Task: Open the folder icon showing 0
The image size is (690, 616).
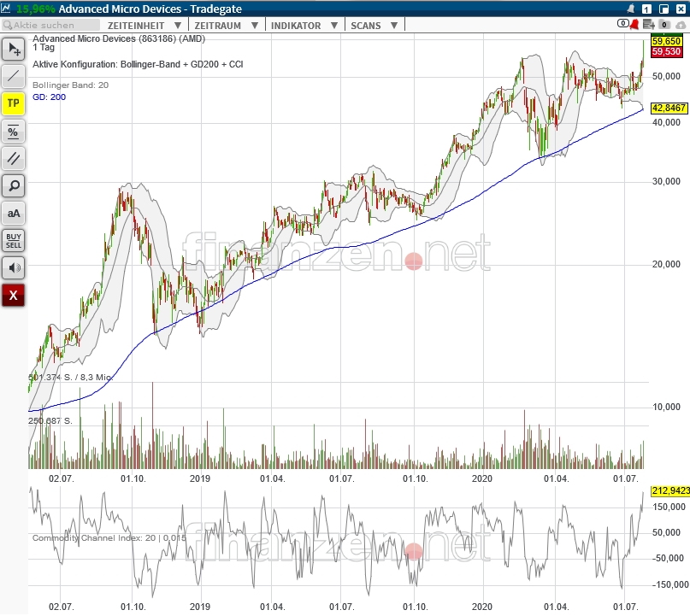Action: [x=664, y=25]
